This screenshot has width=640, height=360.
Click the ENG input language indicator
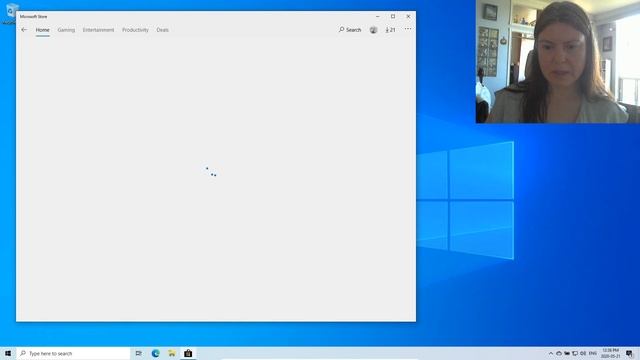pyautogui.click(x=593, y=353)
